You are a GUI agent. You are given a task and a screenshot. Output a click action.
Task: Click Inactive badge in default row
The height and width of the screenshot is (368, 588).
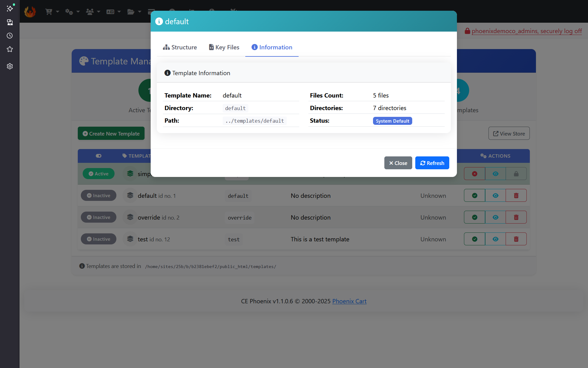pos(99,195)
